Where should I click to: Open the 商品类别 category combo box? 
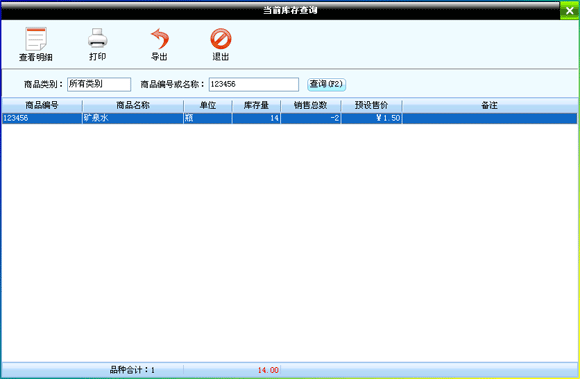[99, 84]
